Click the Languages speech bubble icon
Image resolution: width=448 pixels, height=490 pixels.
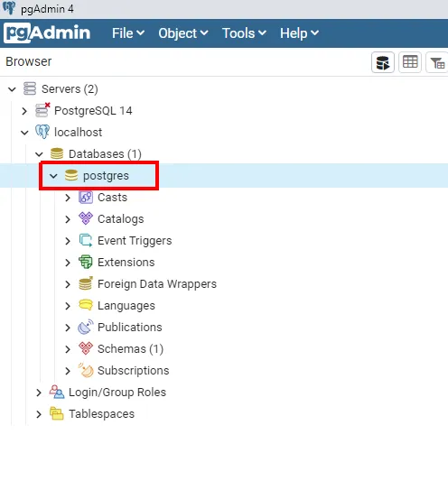(86, 305)
